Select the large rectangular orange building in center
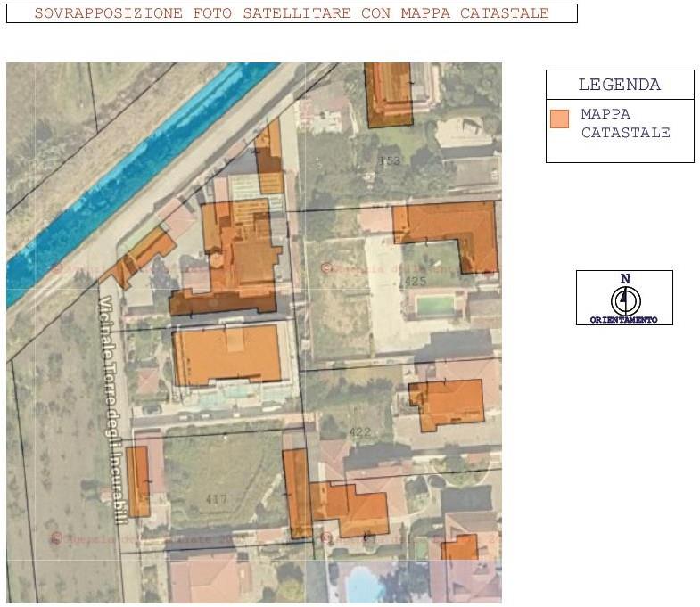Viewport: 700px width, 607px height. pyautogui.click(x=228, y=354)
